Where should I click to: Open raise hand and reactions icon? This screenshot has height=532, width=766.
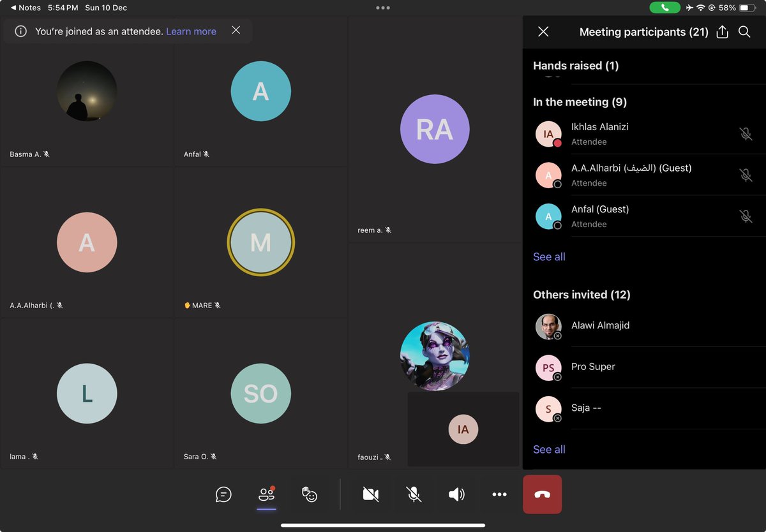(x=310, y=494)
